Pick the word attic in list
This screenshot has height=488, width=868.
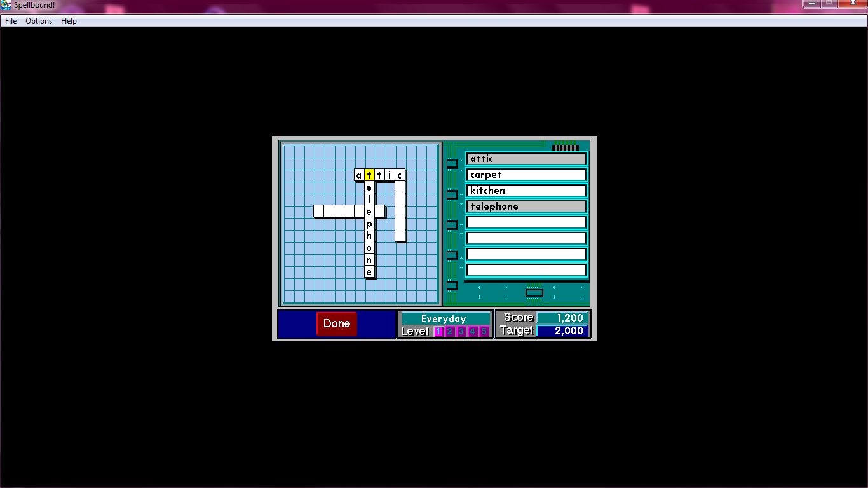click(526, 159)
